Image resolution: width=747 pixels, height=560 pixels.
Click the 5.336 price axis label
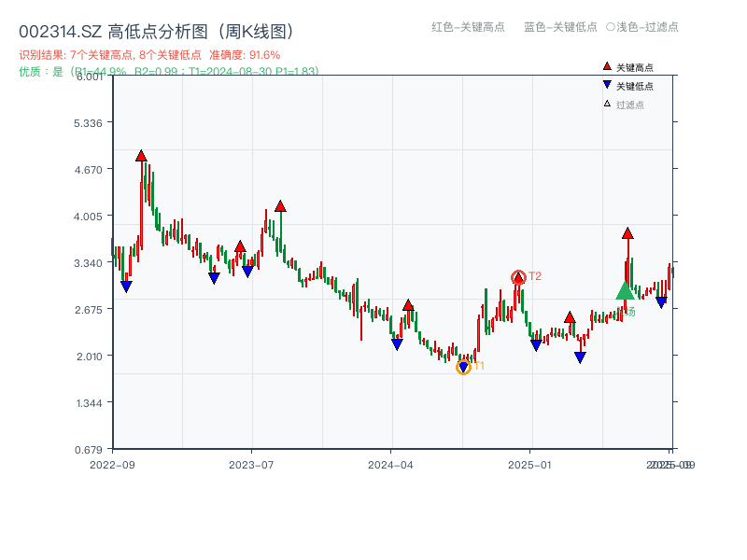(89, 121)
